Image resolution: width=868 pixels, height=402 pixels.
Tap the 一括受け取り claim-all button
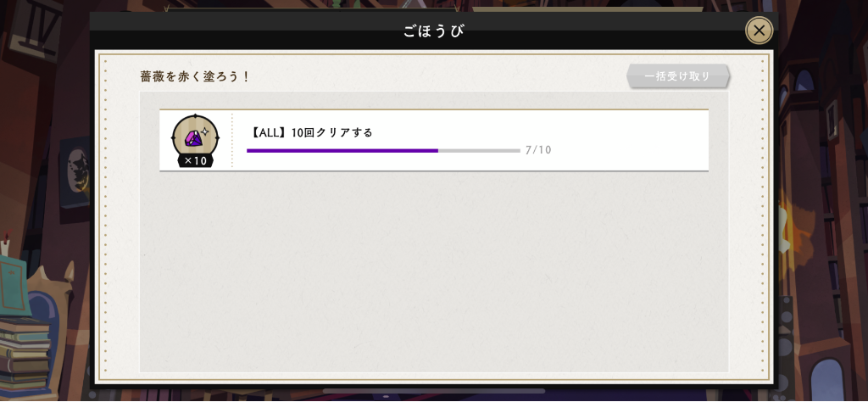click(677, 76)
